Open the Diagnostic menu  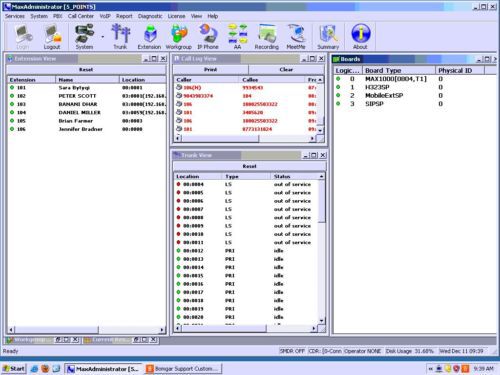tap(150, 16)
